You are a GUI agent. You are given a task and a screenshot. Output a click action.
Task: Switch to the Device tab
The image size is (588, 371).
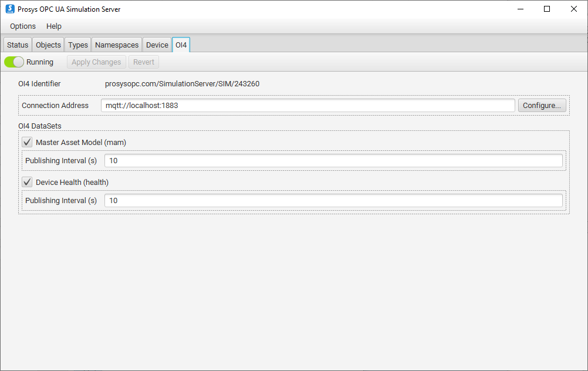tap(157, 45)
